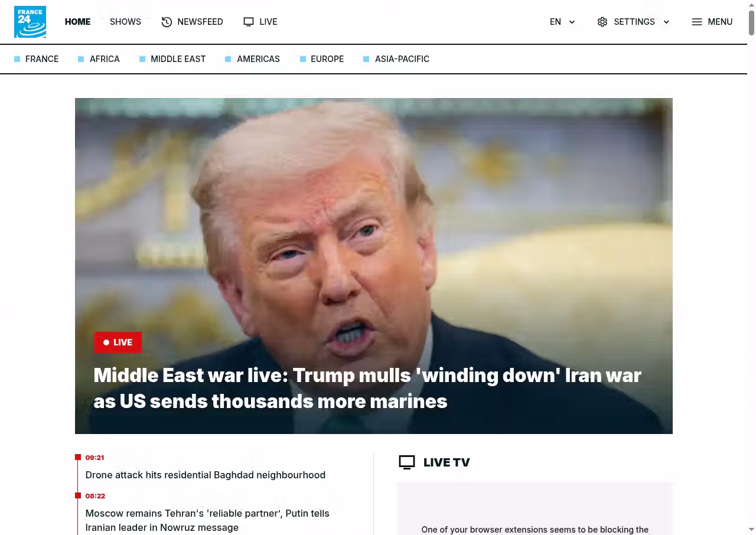Open the hamburger Menu icon
756x535 pixels.
point(697,22)
